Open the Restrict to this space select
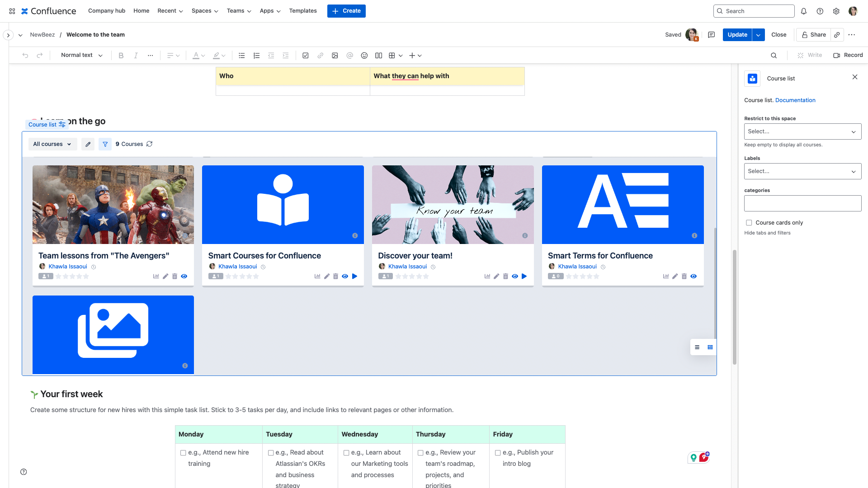 tap(803, 131)
